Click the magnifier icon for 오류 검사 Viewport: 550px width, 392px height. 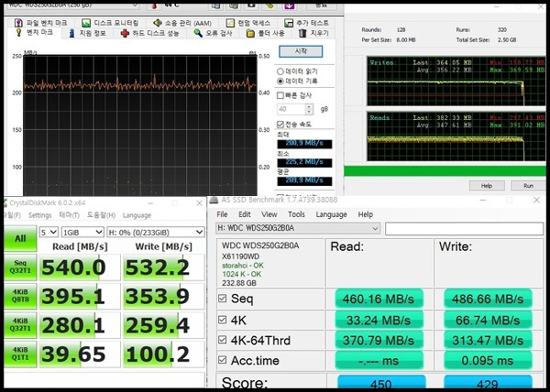[x=198, y=33]
